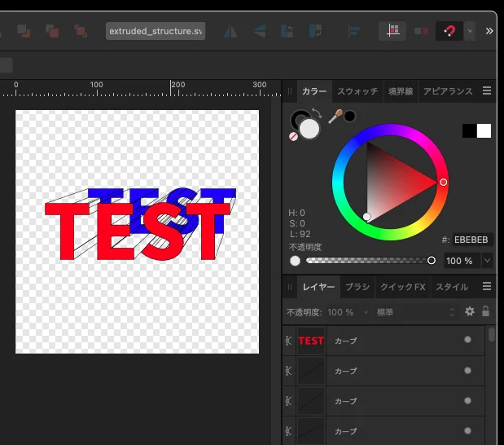
Task: Switch to the ブラシ tab
Action: pos(357,287)
